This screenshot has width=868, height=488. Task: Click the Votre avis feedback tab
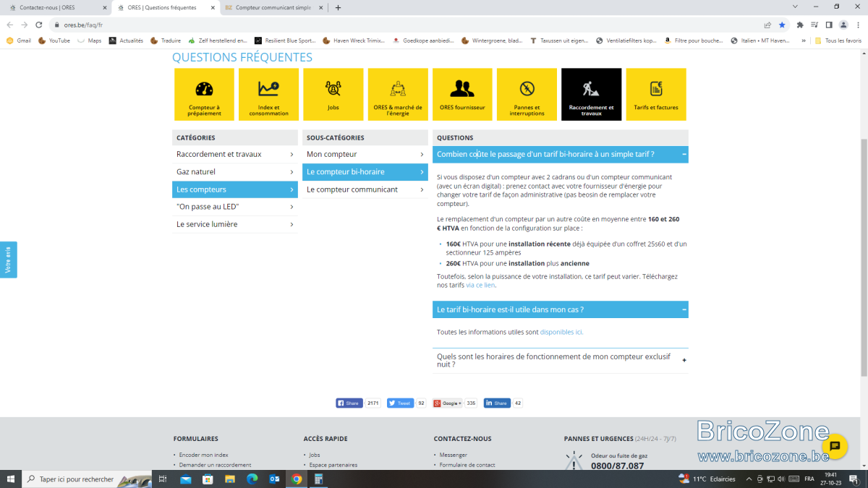pyautogui.click(x=8, y=260)
